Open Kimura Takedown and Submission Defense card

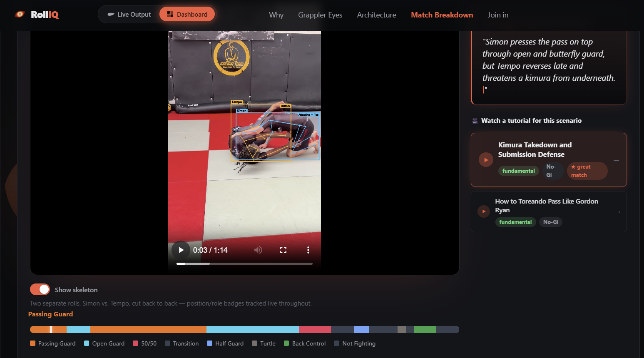click(549, 160)
